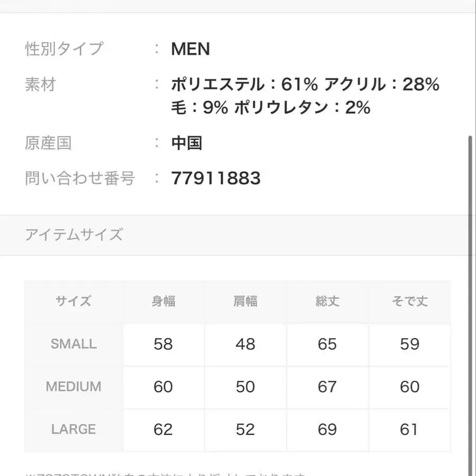
Task: Click SMALL sleeve length cell showing 59
Action: pos(409,344)
